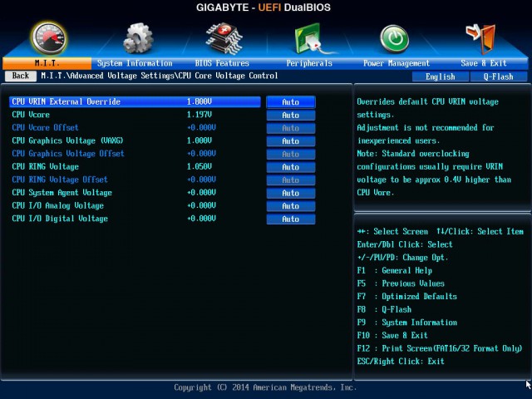The width and height of the screenshot is (532, 399).
Task: Click the System Information gears icon
Action: (x=138, y=38)
